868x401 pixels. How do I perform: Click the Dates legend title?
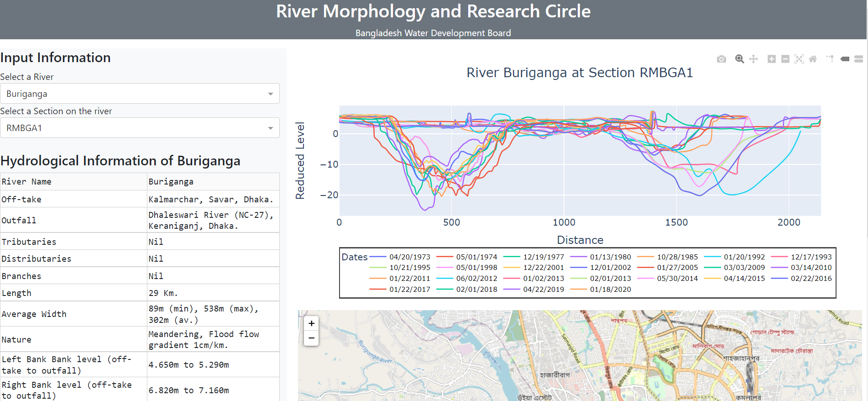(355, 257)
